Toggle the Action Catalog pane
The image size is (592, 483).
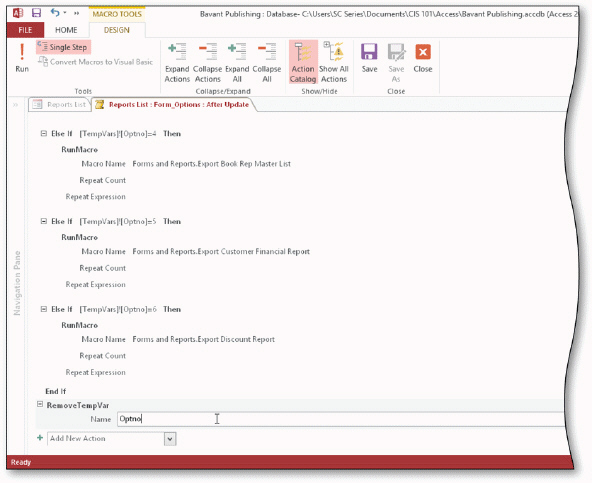[303, 63]
